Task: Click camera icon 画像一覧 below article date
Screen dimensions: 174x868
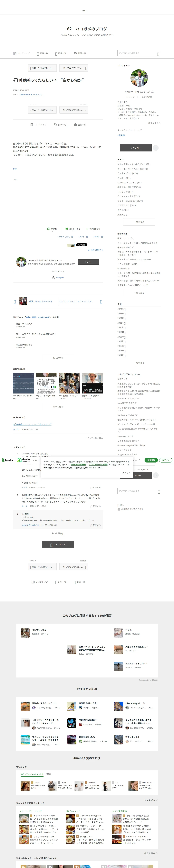Action: 75,125
